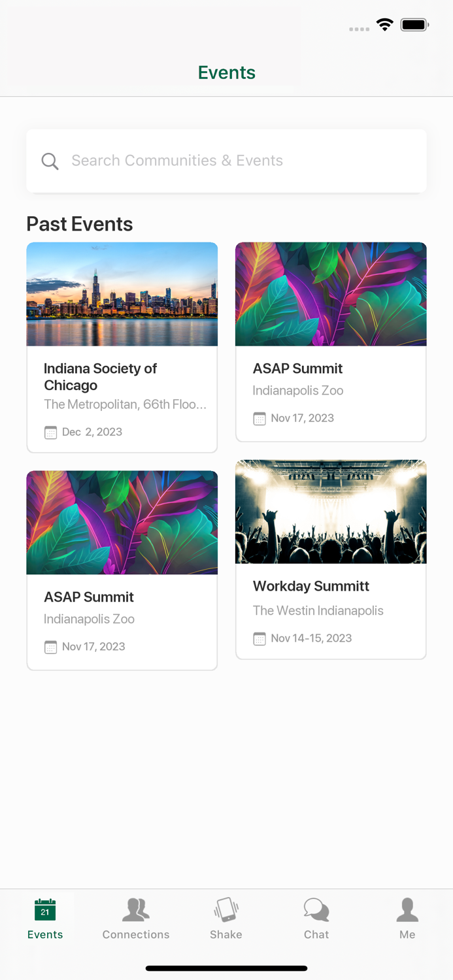
Task: Open Chicago skyline event thumbnail
Action: pos(122,294)
